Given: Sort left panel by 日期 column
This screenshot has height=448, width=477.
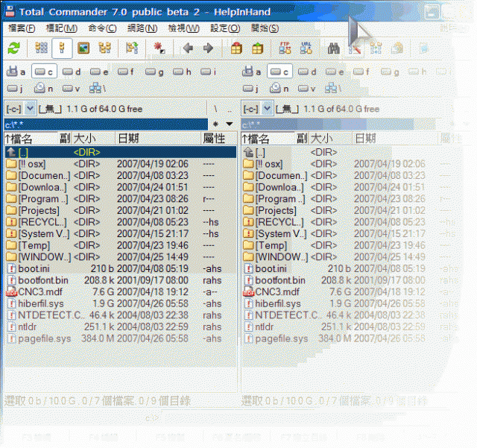Looking at the screenshot, I should (158, 139).
